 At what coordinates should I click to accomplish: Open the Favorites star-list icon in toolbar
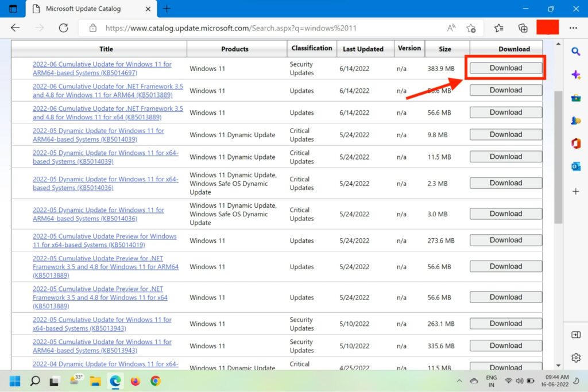[498, 28]
